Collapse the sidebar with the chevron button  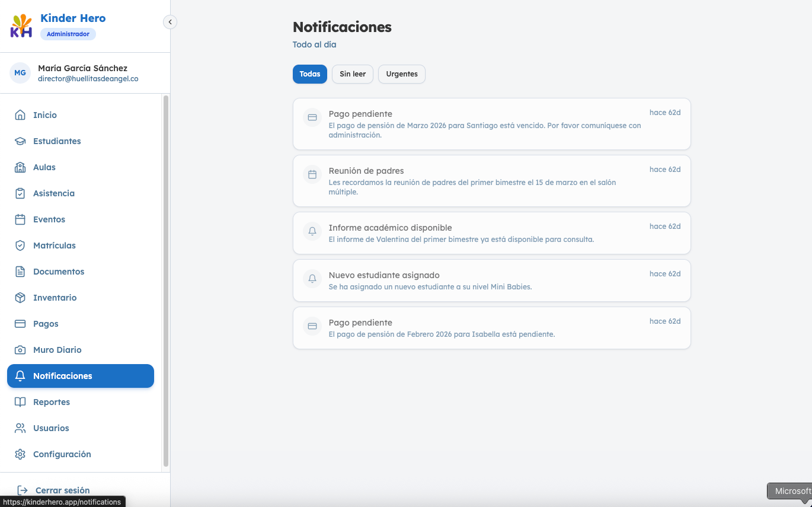coord(170,22)
